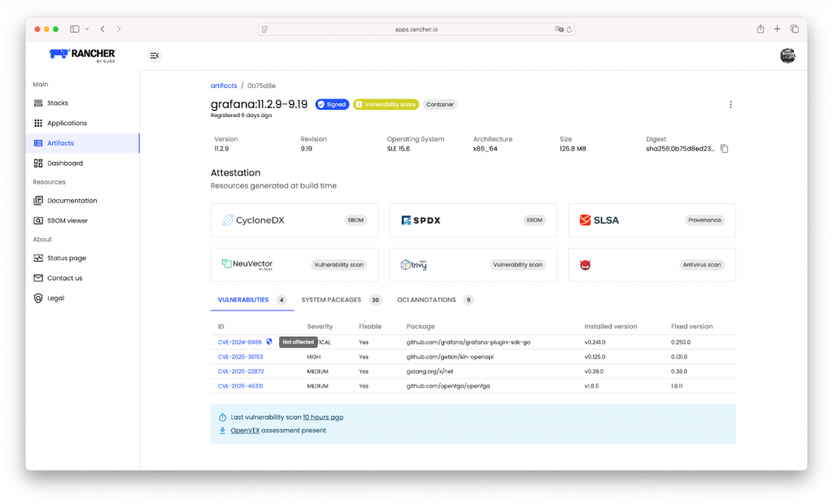Image resolution: width=833 pixels, height=504 pixels.
Task: Navigate to artifacts breadcrumb link
Action: [224, 85]
